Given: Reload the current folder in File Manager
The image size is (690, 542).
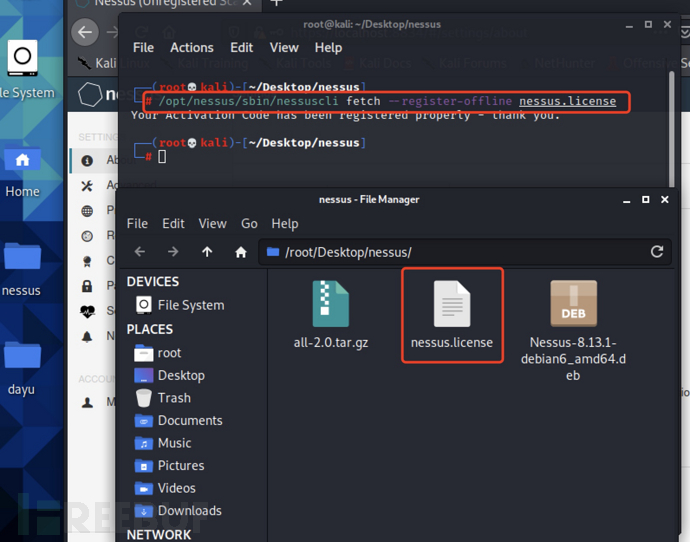Looking at the screenshot, I should 657,252.
